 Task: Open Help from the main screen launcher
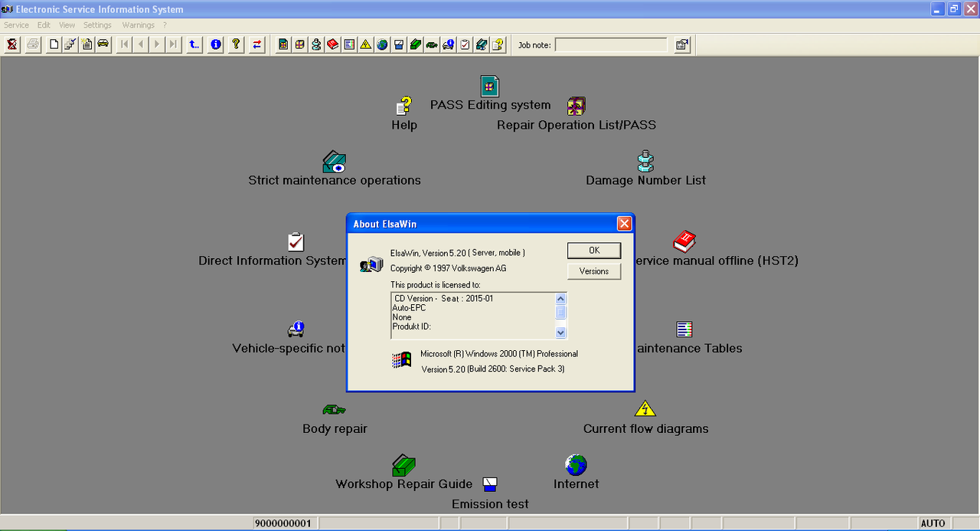404,115
